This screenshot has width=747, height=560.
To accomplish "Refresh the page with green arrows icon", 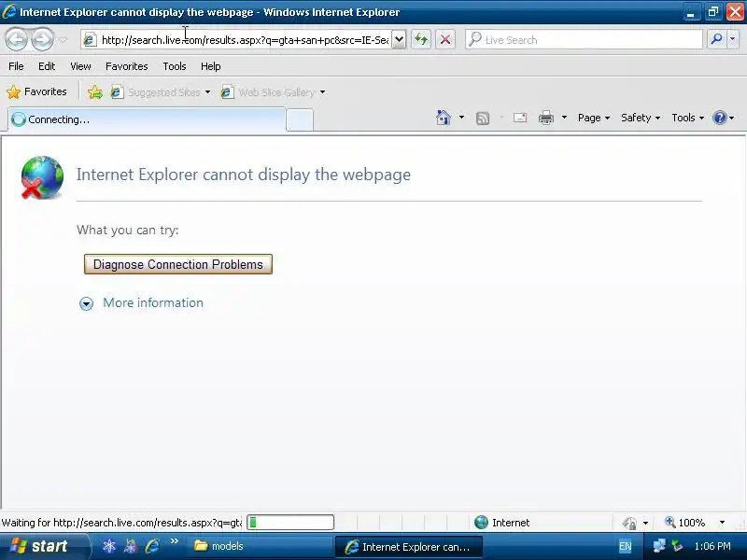I will [x=421, y=39].
